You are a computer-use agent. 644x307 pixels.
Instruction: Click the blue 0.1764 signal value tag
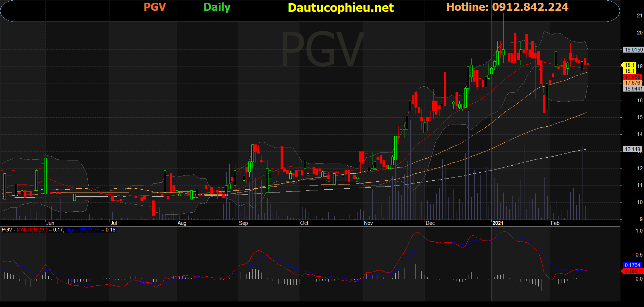click(632, 265)
